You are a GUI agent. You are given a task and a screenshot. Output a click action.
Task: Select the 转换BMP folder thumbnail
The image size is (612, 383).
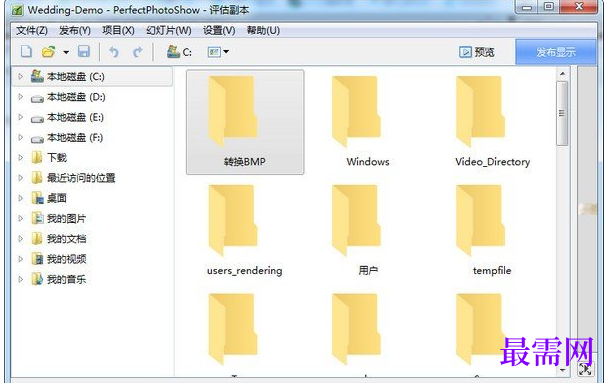tap(245, 122)
